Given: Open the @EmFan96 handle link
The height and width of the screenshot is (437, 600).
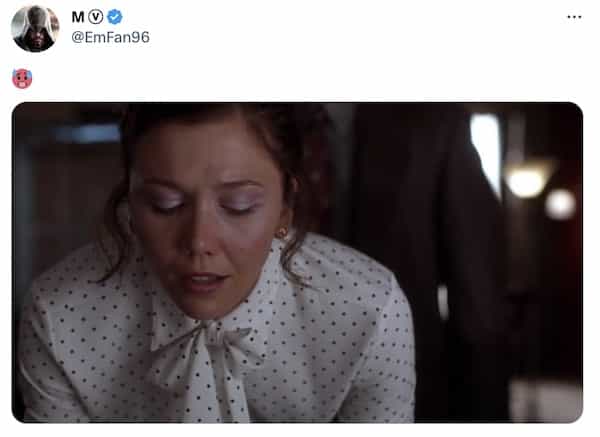Looking at the screenshot, I should pos(111,37).
